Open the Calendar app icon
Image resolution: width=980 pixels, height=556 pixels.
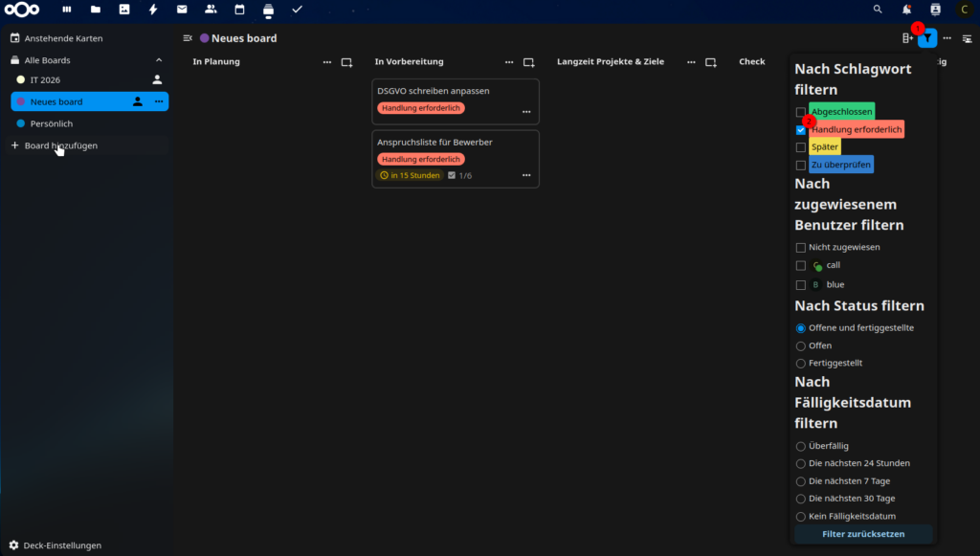239,10
